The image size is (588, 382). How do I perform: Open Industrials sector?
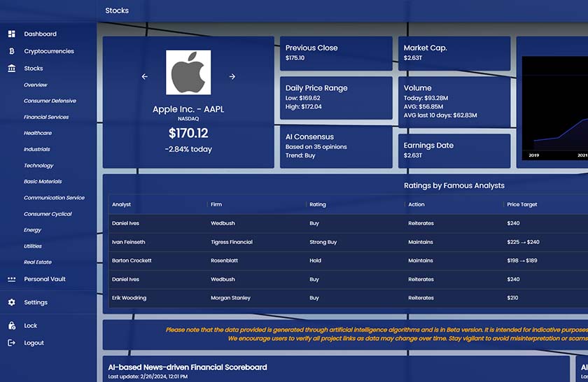coord(36,149)
